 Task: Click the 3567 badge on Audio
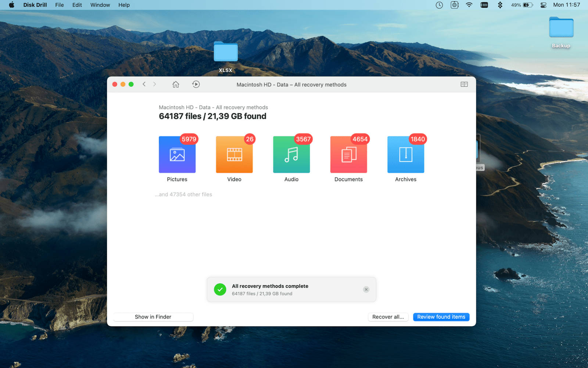click(304, 139)
